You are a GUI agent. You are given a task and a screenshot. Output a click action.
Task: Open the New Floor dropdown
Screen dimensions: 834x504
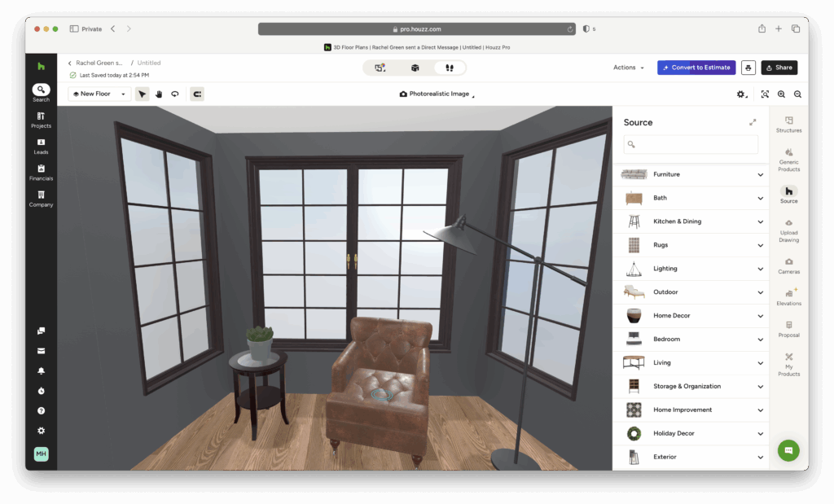99,94
